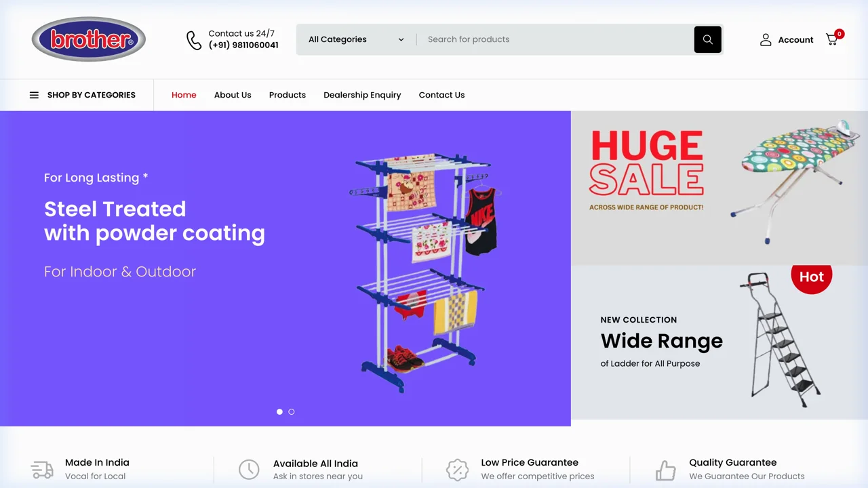This screenshot has height=488, width=868.
Task: Click the black search magnifier button
Action: [x=707, y=39]
